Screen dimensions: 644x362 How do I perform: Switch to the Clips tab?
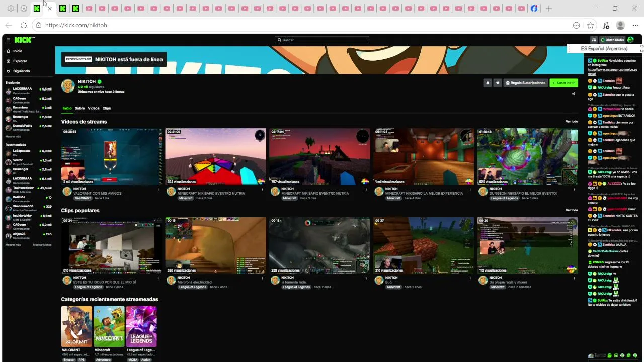pyautogui.click(x=107, y=108)
